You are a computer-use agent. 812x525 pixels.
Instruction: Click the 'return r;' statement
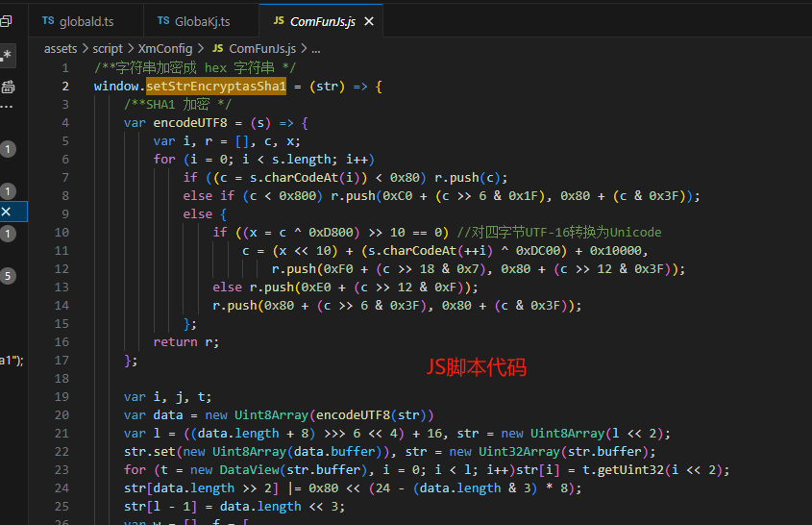point(185,342)
